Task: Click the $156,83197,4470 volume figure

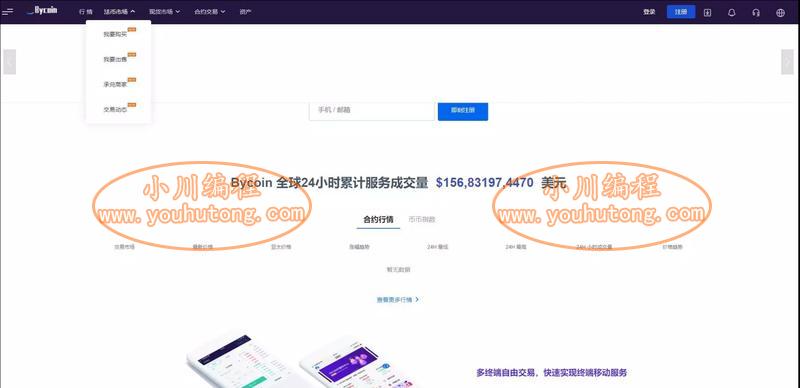Action: tap(485, 183)
